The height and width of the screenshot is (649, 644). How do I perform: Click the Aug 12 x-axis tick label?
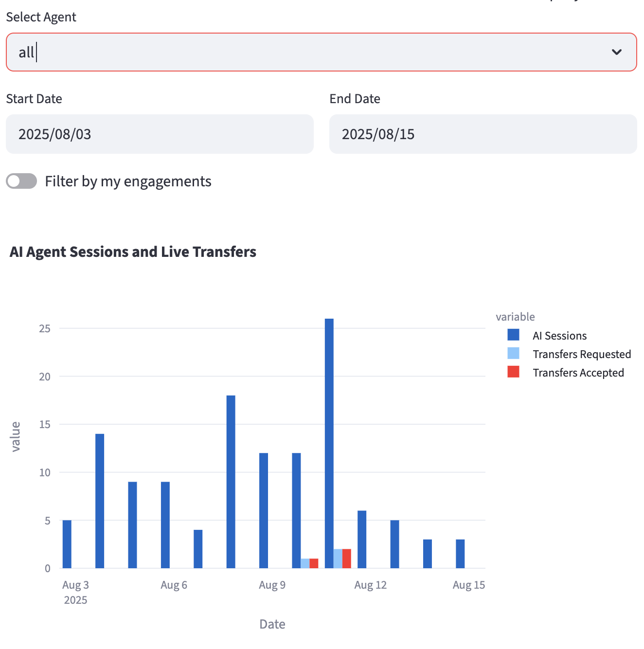click(x=370, y=585)
